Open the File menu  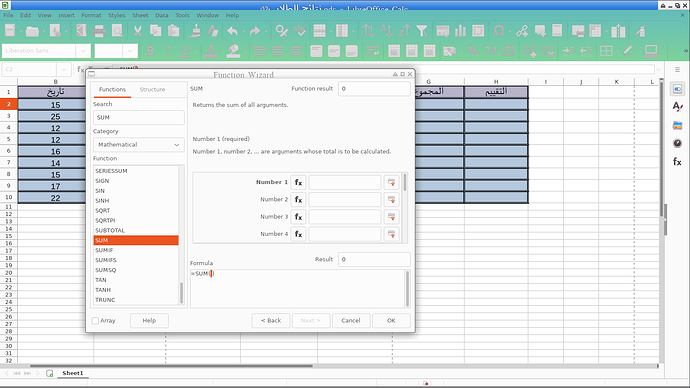(8, 15)
